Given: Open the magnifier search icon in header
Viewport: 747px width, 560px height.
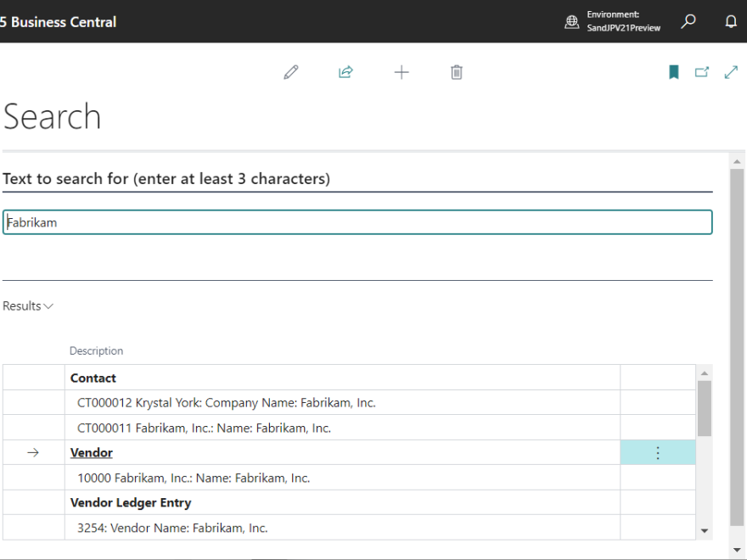Looking at the screenshot, I should click(688, 21).
